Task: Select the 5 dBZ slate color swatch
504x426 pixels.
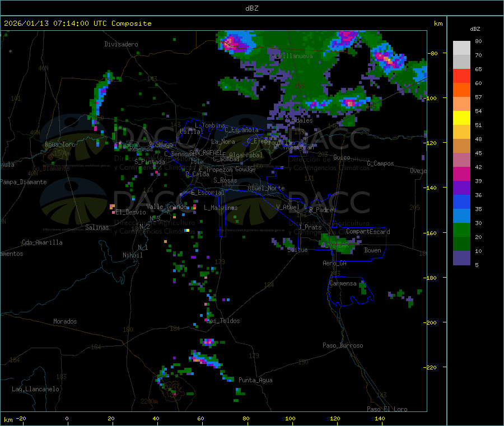Action: 461,258
